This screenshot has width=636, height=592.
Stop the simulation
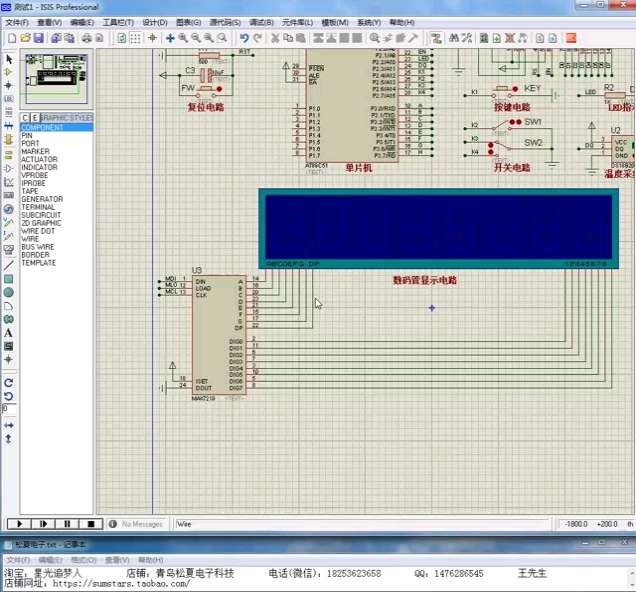[x=91, y=524]
